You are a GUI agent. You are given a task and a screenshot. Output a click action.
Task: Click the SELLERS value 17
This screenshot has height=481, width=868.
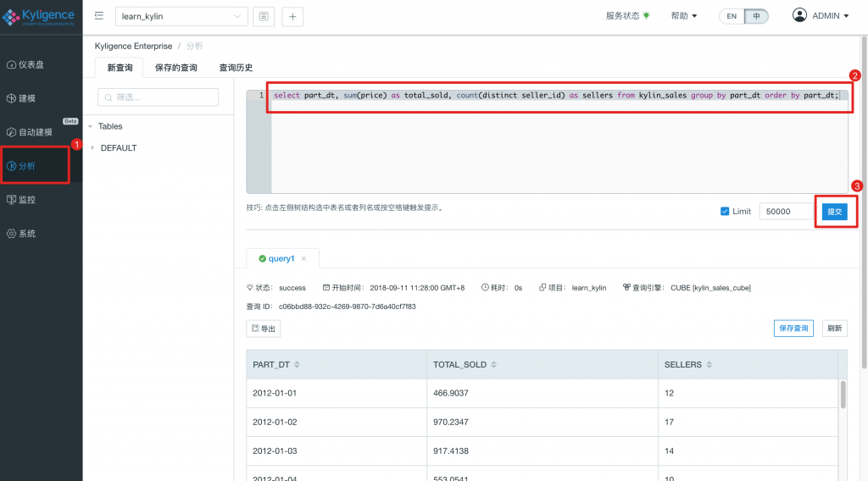[670, 422]
